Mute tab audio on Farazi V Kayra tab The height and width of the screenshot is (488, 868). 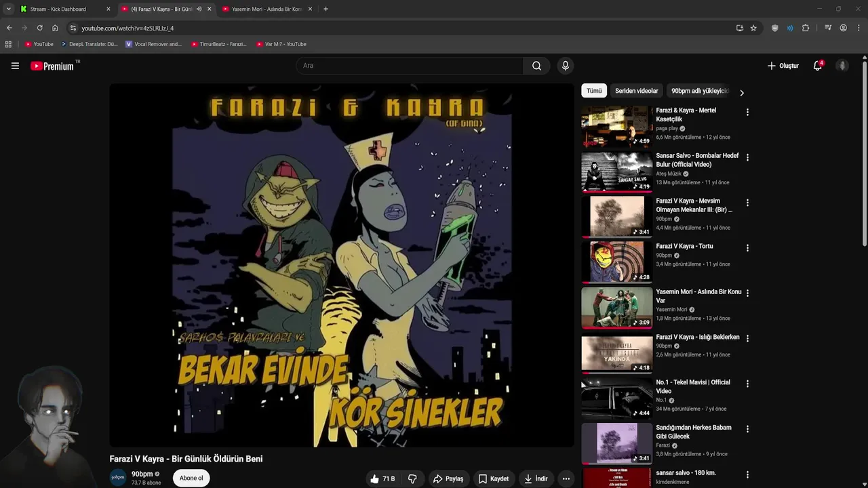[199, 9]
